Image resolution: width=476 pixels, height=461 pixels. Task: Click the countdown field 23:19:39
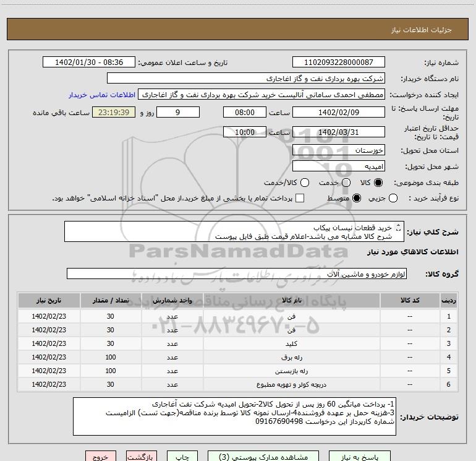pos(114,112)
